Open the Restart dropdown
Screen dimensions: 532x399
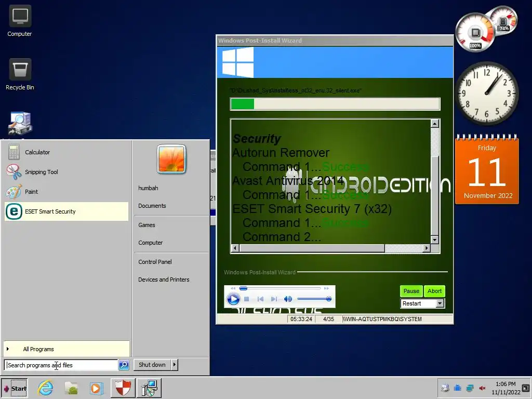click(440, 303)
